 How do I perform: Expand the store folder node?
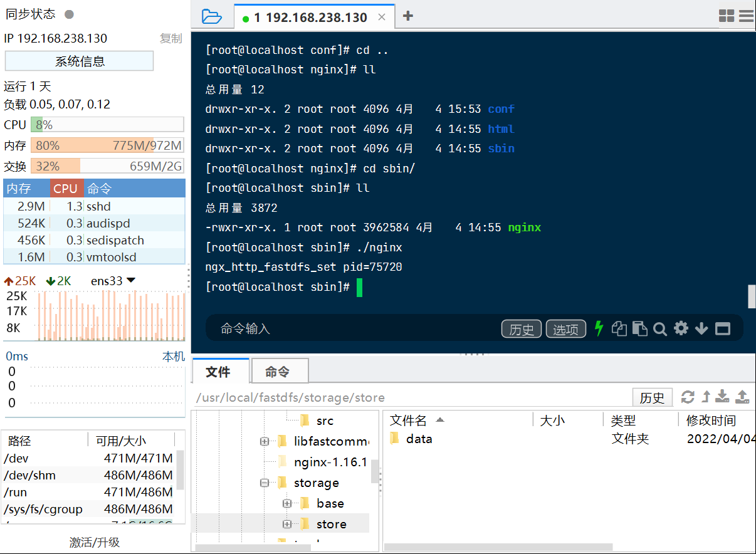click(x=287, y=524)
